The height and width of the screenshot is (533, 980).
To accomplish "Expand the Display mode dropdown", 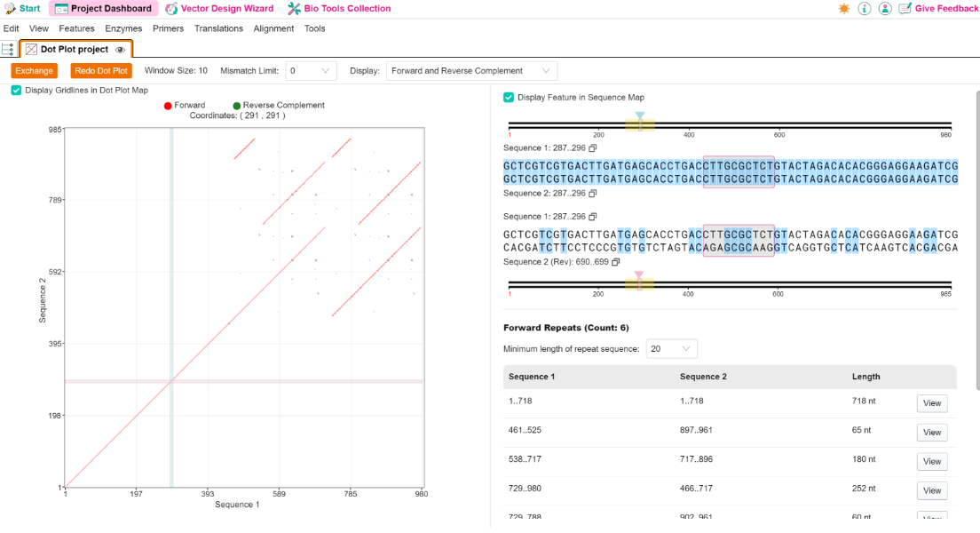I will (471, 71).
